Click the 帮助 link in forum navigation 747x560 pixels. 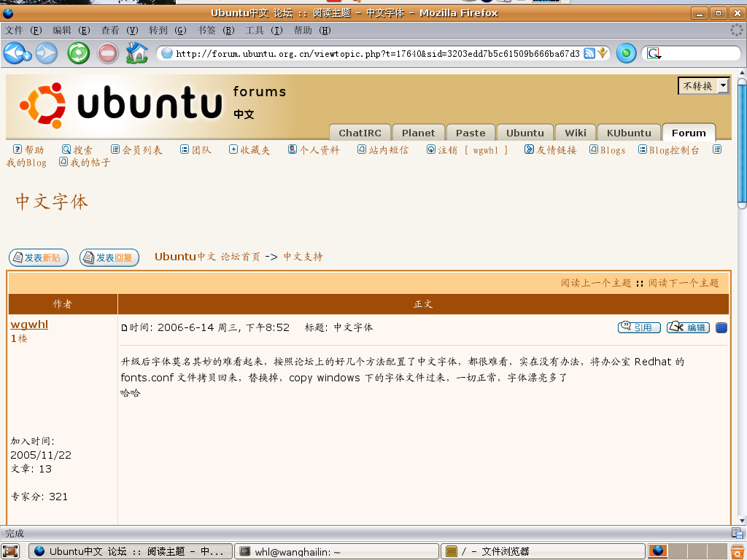pyautogui.click(x=28, y=150)
